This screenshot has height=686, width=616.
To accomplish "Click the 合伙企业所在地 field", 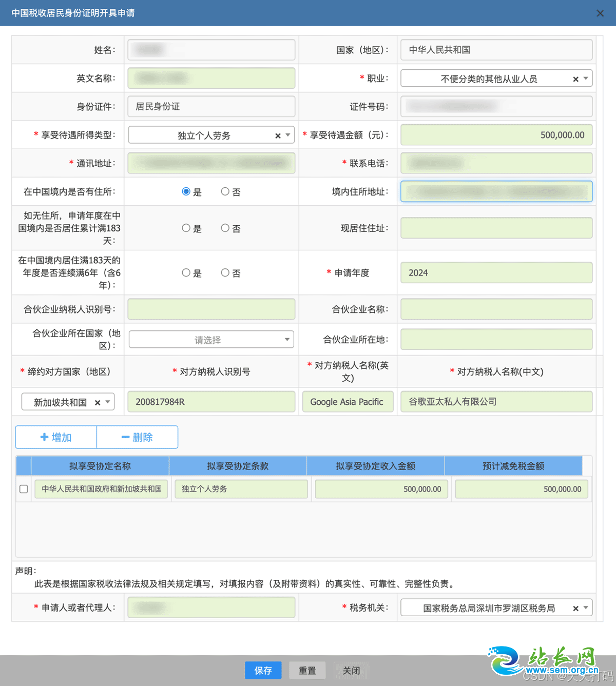I will pos(496,339).
